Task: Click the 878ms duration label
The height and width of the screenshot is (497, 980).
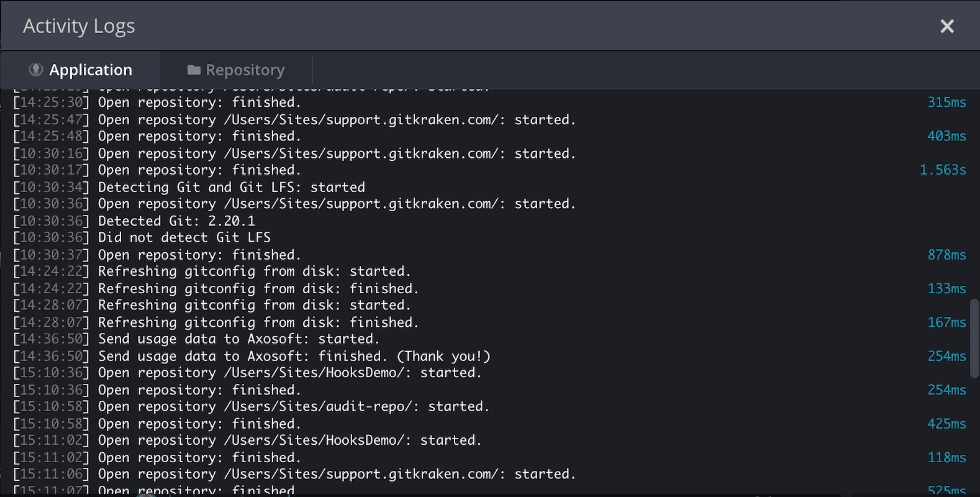Action: click(x=946, y=254)
